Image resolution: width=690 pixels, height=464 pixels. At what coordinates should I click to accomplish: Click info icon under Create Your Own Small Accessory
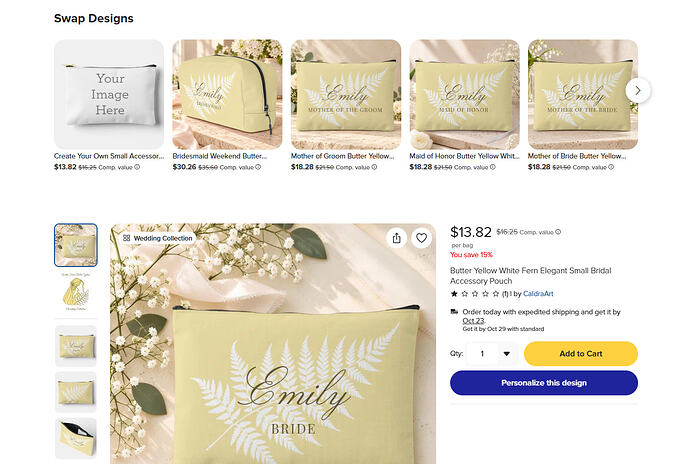137,167
